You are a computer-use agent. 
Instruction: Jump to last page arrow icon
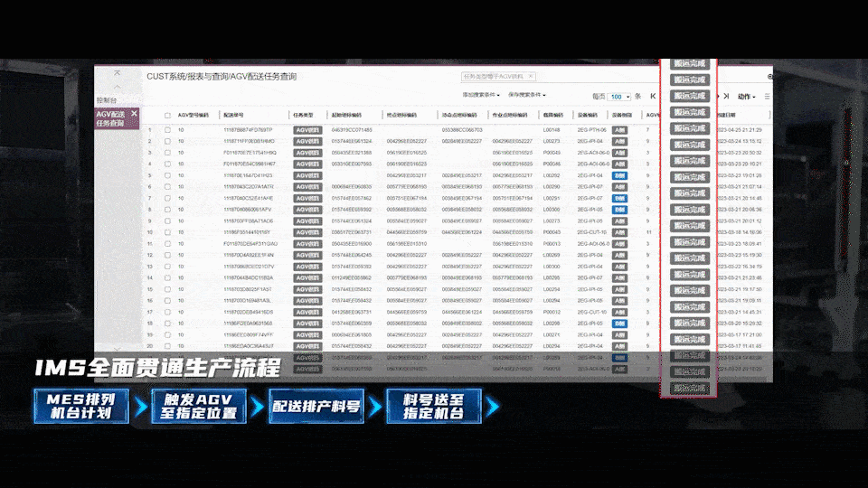click(726, 97)
